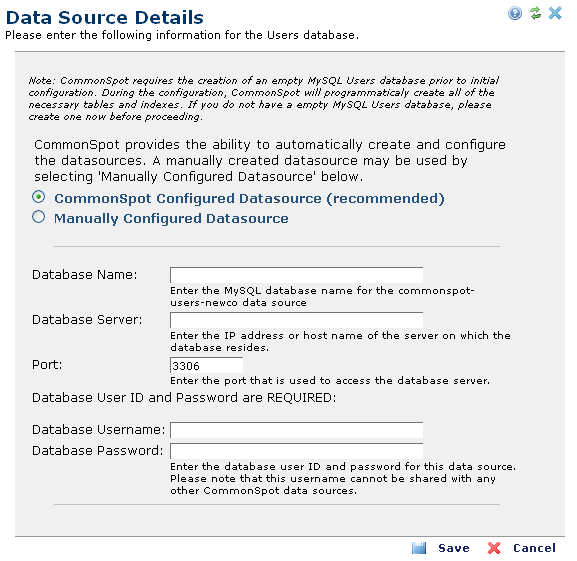The image size is (577, 561).
Task: Click the Database Password label
Action: (x=98, y=451)
